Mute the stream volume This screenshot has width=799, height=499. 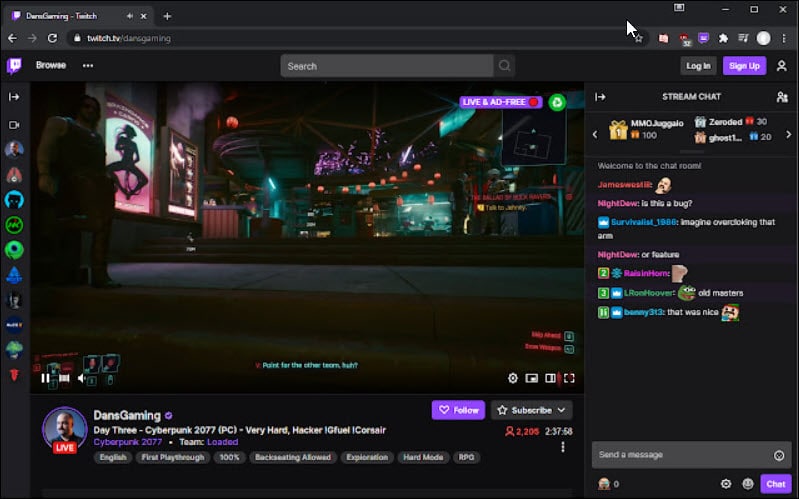[x=82, y=378]
